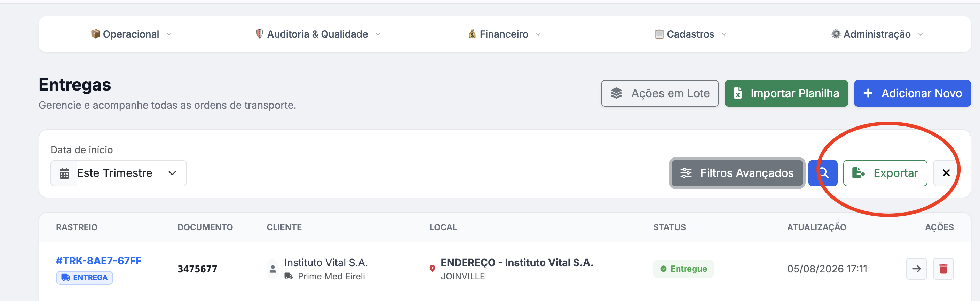Click the ENTREGA truck badge
980x301 pixels.
point(85,278)
